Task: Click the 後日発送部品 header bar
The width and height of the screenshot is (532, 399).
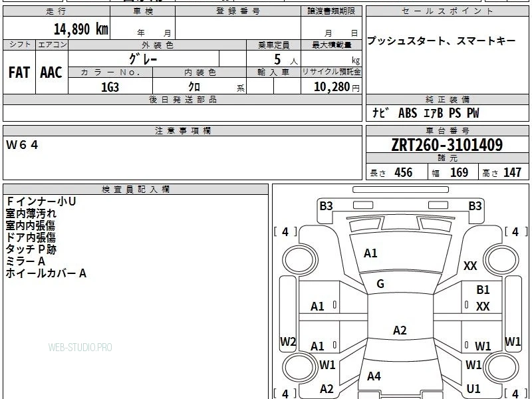Action: (182, 100)
